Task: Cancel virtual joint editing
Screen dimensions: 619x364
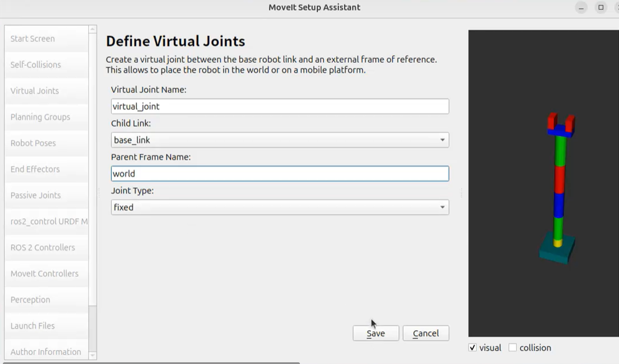Action: (425, 333)
